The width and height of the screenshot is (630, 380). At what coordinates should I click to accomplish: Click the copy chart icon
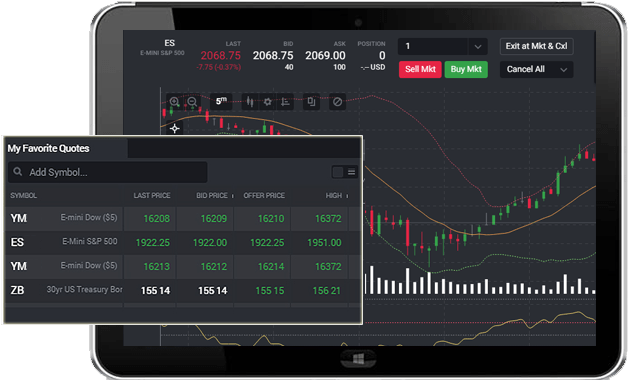(x=311, y=102)
